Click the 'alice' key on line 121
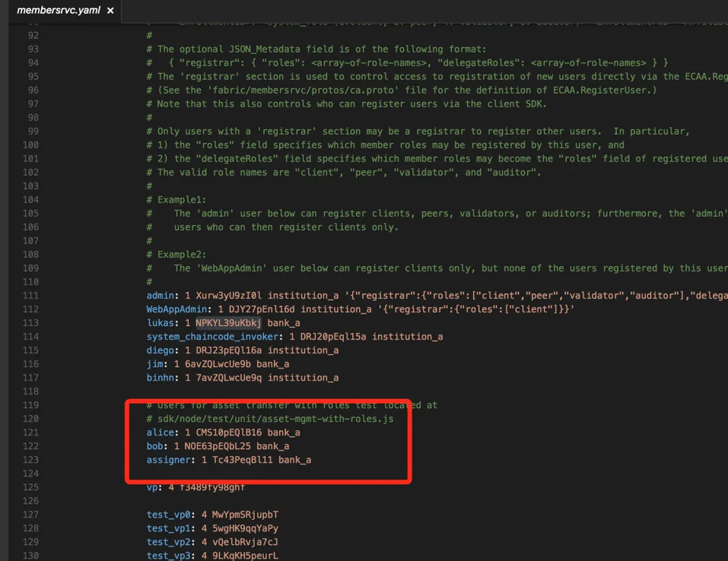Image resolution: width=728 pixels, height=561 pixels. 161,432
